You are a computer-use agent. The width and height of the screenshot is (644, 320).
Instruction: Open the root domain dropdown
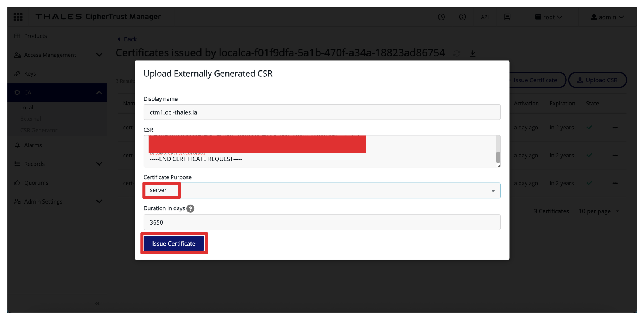click(x=549, y=17)
